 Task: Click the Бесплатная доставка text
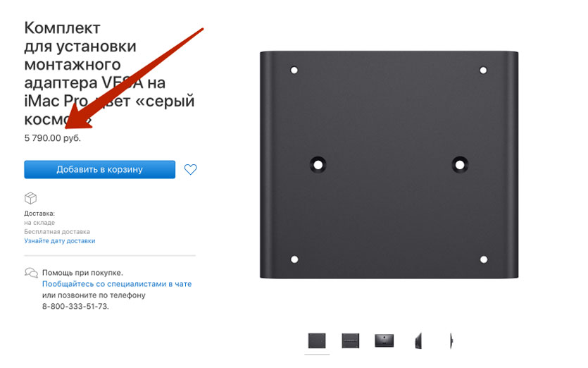(57, 232)
